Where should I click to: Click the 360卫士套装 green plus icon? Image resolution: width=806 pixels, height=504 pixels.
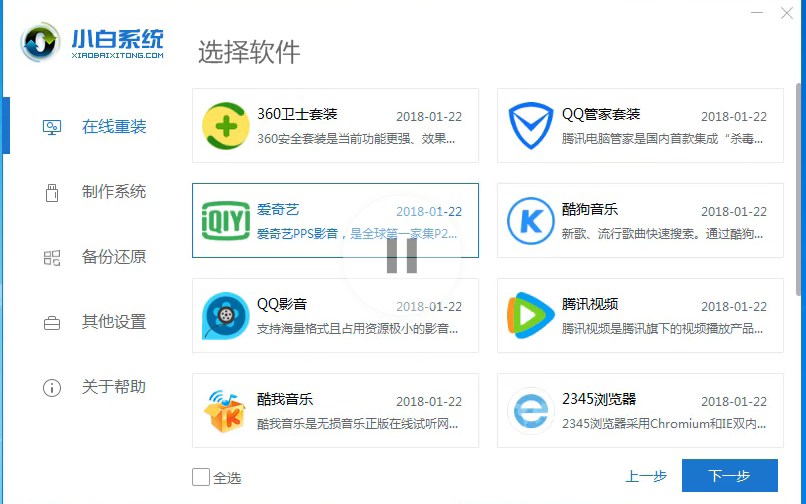226,125
